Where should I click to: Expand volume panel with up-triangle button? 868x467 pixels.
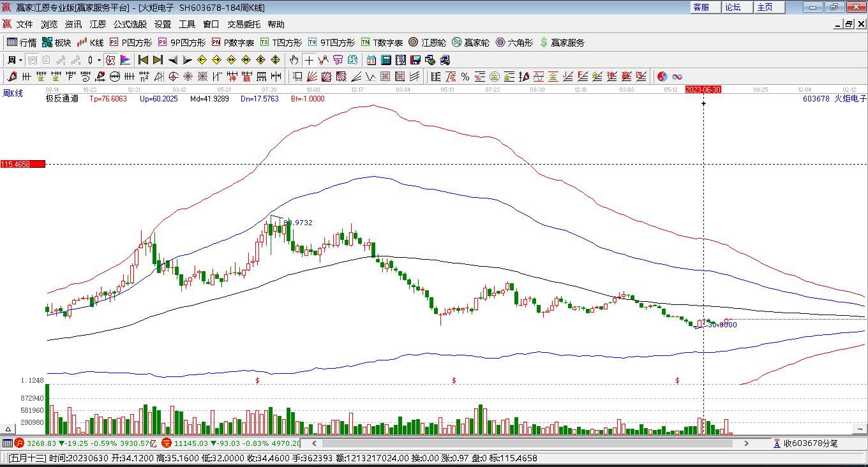pos(8,429)
